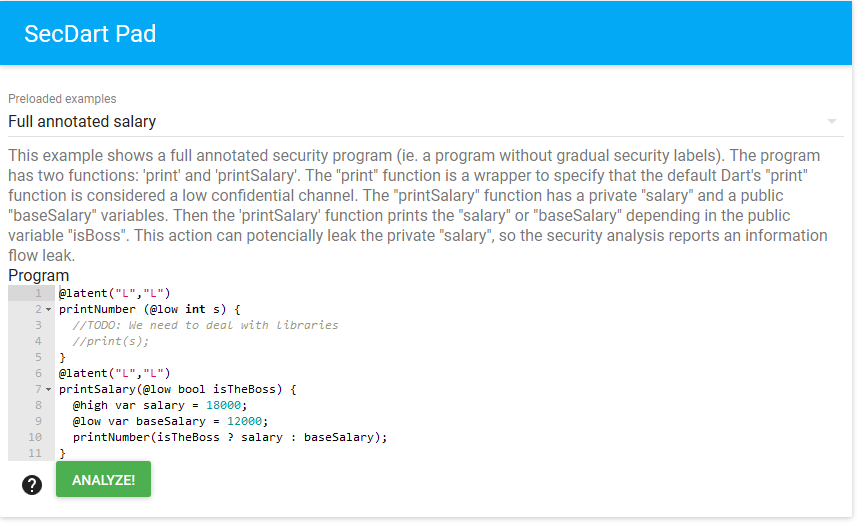Click the //print(s); comment line

pyautogui.click(x=110, y=342)
